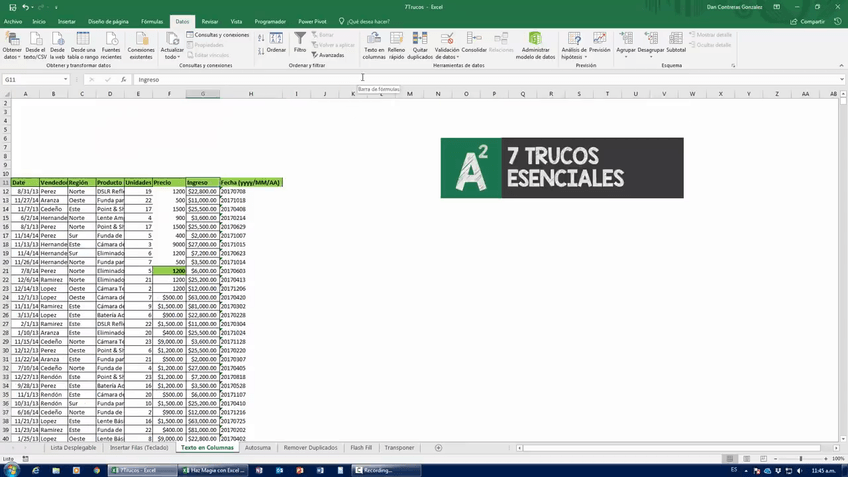Expand the Name Box dropdown

[x=65, y=80]
